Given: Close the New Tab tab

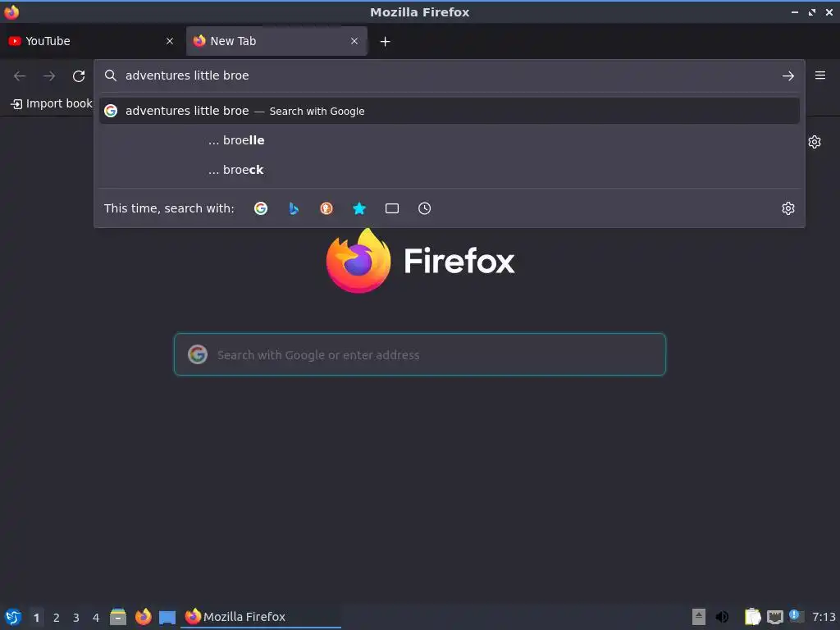Looking at the screenshot, I should click(x=354, y=41).
